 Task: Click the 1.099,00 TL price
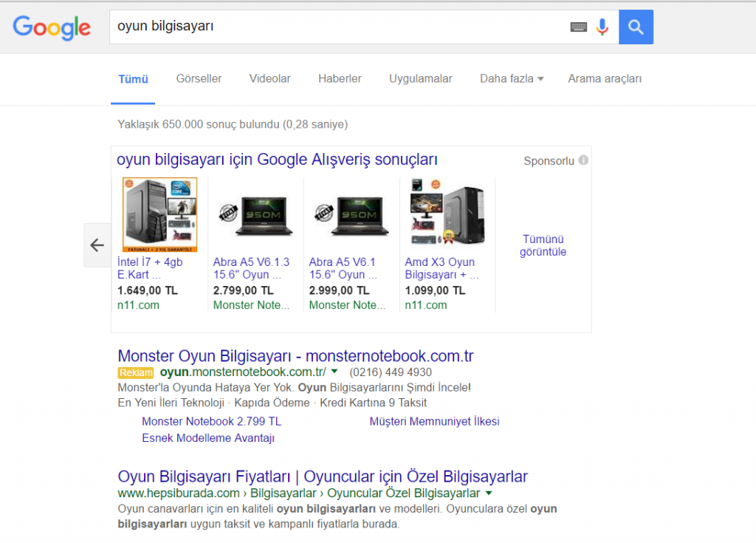tap(435, 290)
